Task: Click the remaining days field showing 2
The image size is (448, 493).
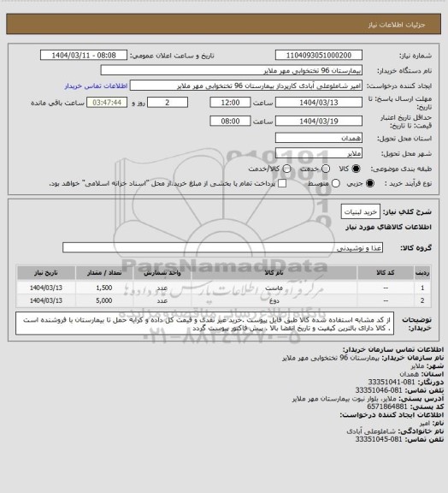Action: point(168,103)
